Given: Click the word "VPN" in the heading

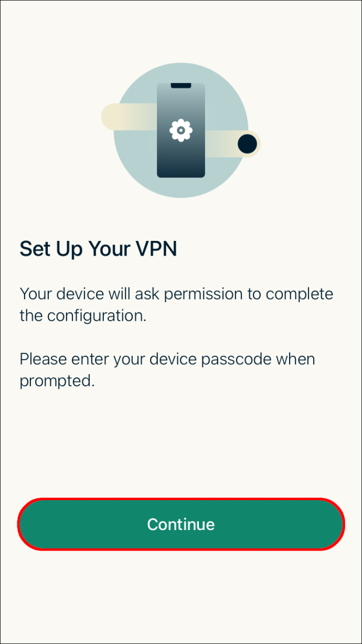Looking at the screenshot, I should (155, 249).
